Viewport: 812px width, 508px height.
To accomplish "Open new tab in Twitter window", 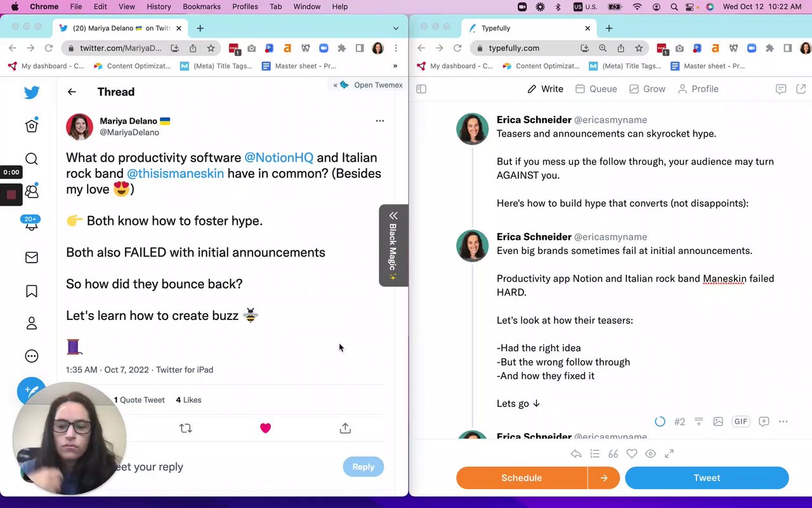I will click(x=200, y=28).
